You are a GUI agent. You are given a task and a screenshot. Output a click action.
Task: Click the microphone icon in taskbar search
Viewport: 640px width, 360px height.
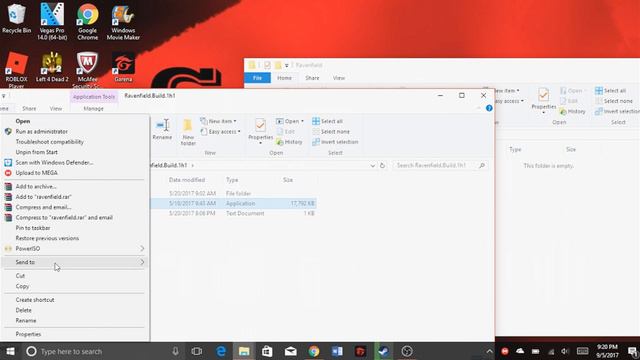point(175,351)
